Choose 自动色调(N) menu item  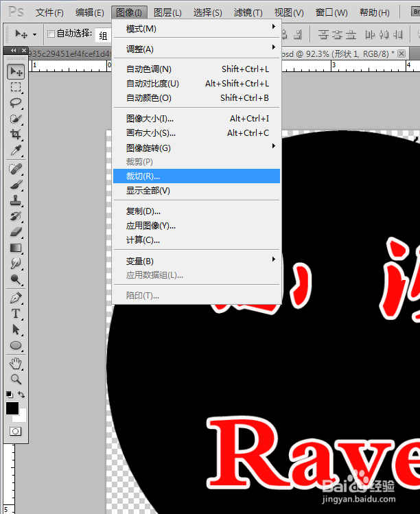[x=196, y=69]
